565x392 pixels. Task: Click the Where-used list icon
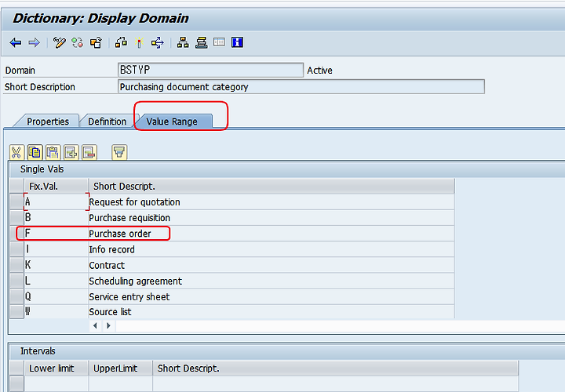(157, 43)
